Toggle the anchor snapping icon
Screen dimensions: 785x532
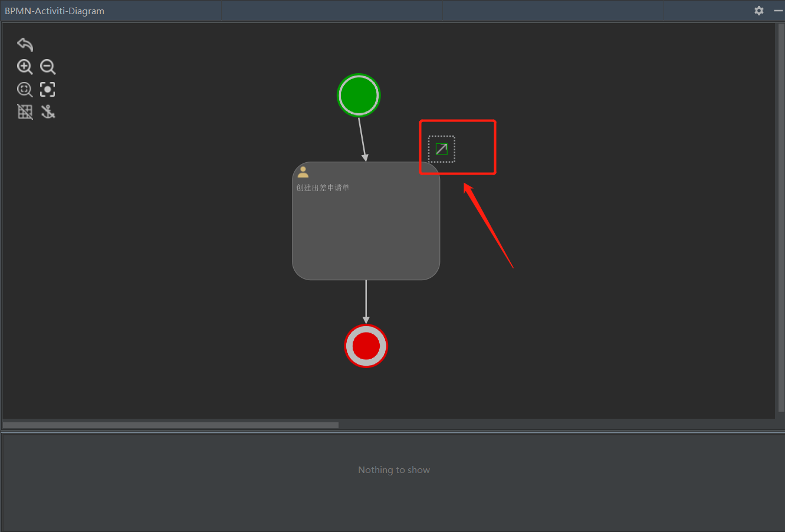click(x=48, y=111)
